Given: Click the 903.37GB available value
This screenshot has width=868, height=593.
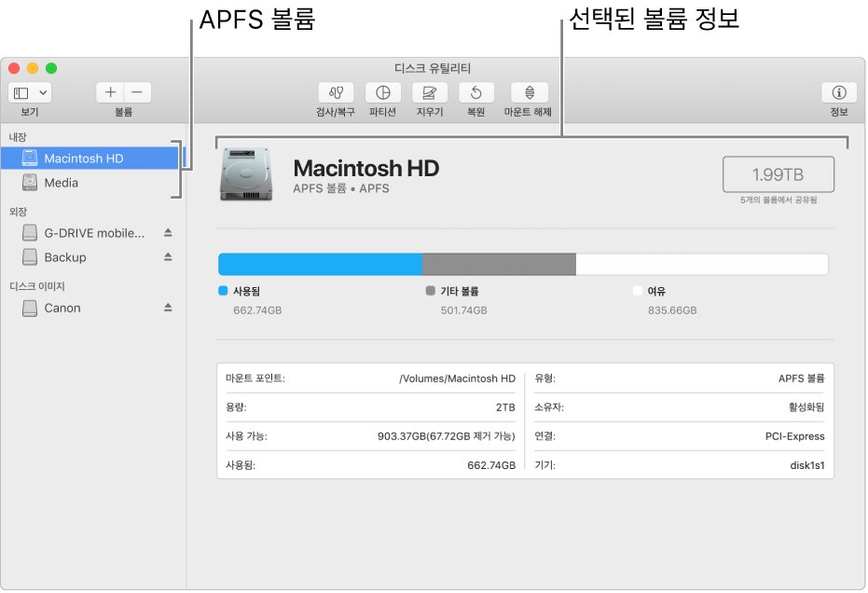Looking at the screenshot, I should 447,436.
